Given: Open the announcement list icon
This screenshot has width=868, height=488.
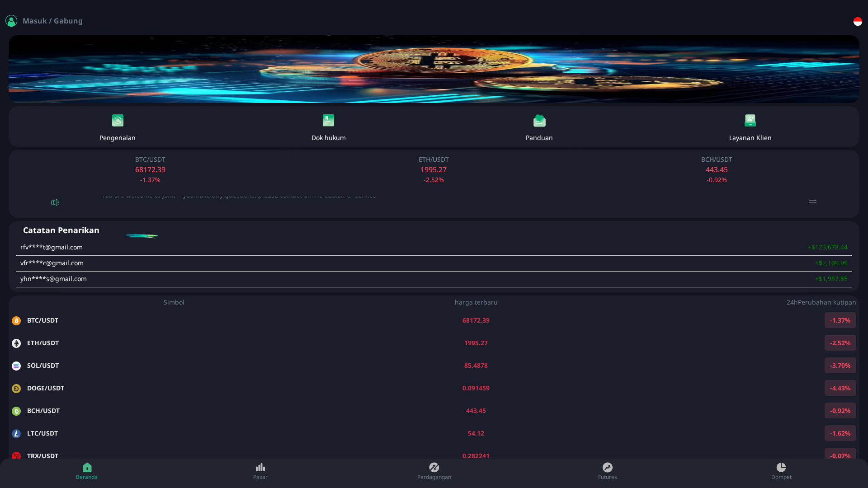Looking at the screenshot, I should click(812, 202).
